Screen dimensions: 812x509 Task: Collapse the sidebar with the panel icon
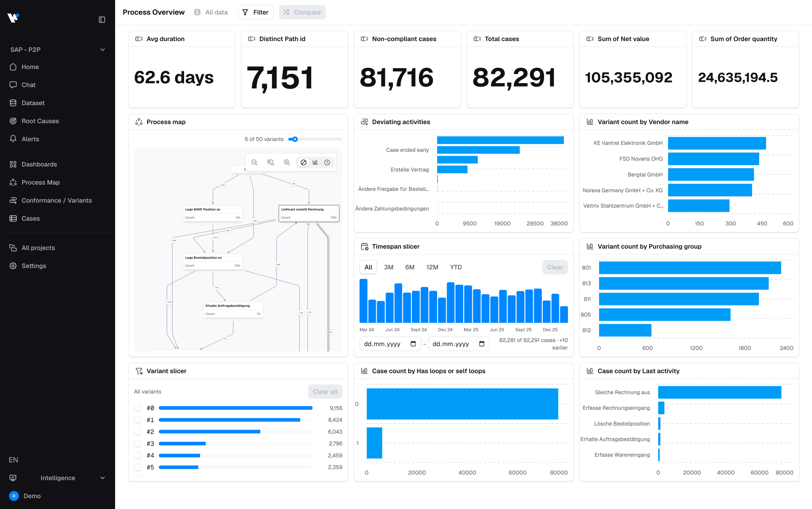(x=102, y=19)
